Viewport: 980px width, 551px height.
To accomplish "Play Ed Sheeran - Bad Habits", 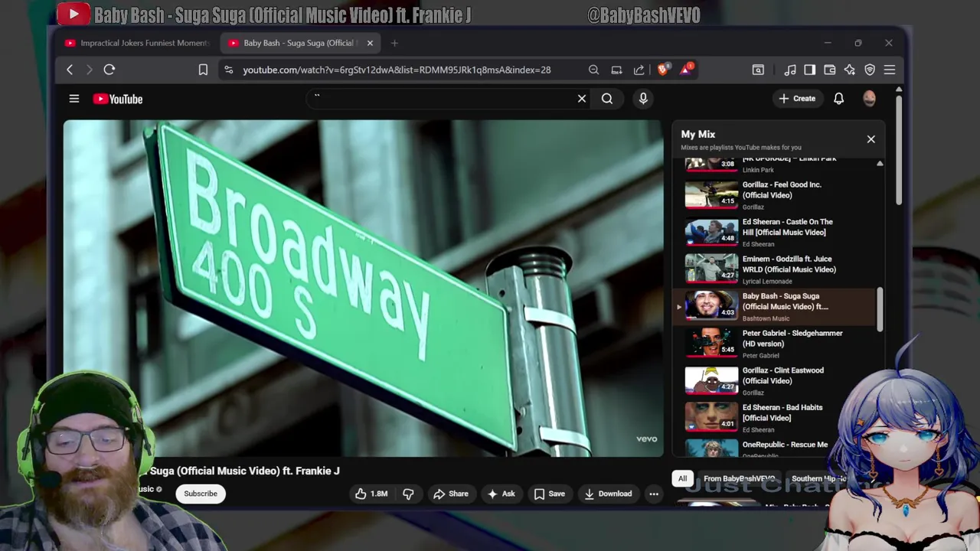I will click(x=775, y=418).
